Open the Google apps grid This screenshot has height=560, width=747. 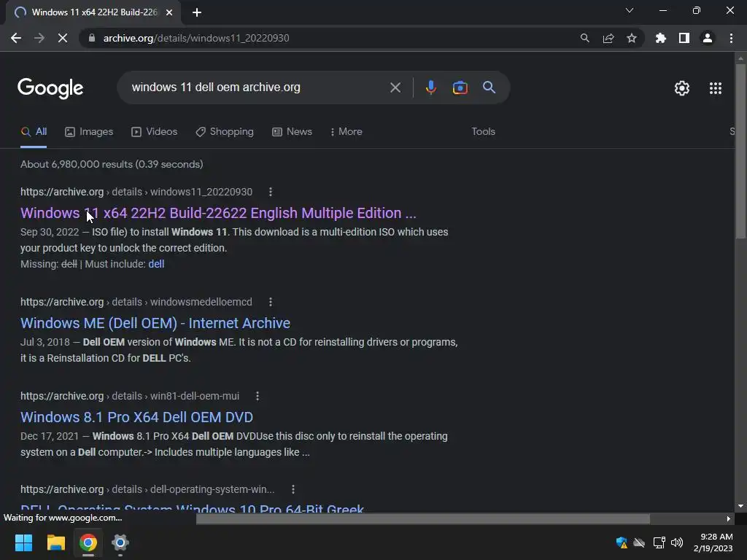pyautogui.click(x=715, y=88)
